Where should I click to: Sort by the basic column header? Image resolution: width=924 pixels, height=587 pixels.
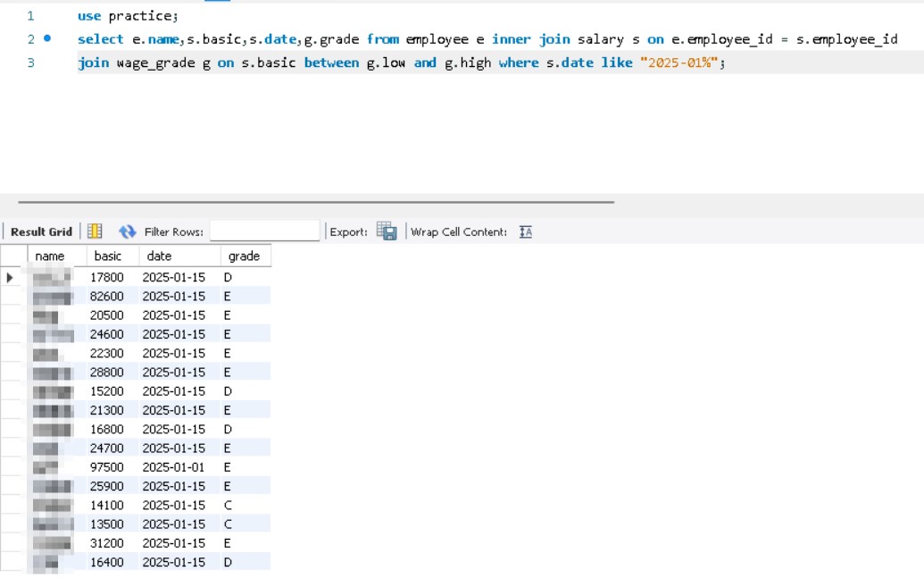coord(108,256)
